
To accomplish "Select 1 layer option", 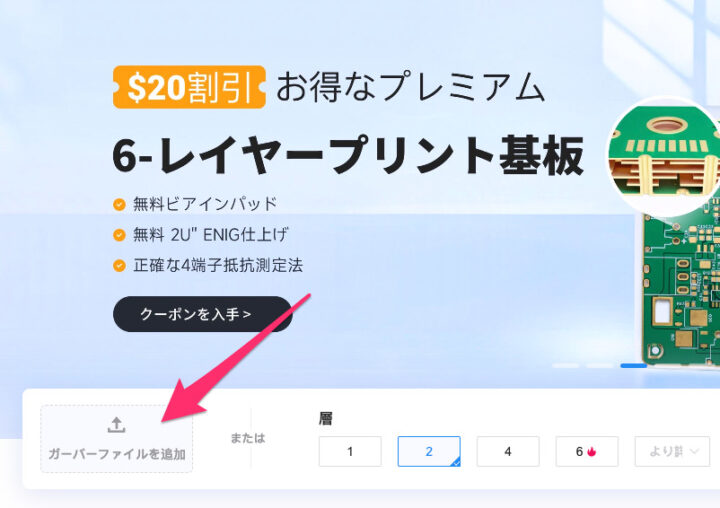I will [x=350, y=452].
